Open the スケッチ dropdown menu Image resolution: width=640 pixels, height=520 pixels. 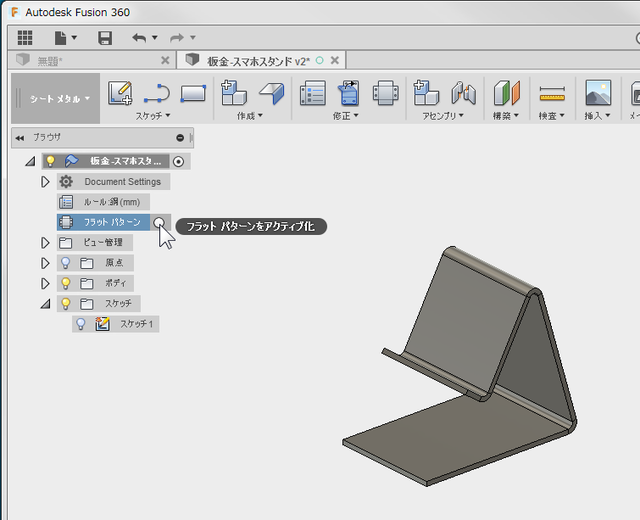(153, 116)
